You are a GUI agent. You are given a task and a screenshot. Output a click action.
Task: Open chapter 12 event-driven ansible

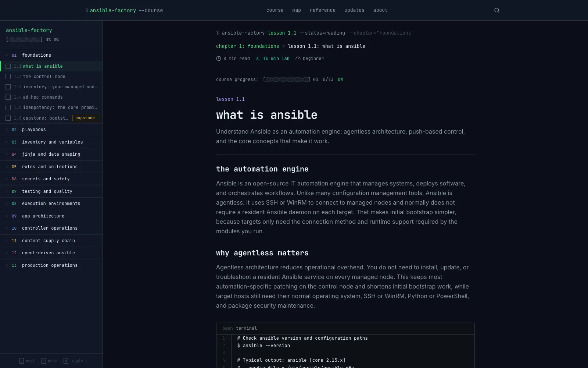point(51,253)
